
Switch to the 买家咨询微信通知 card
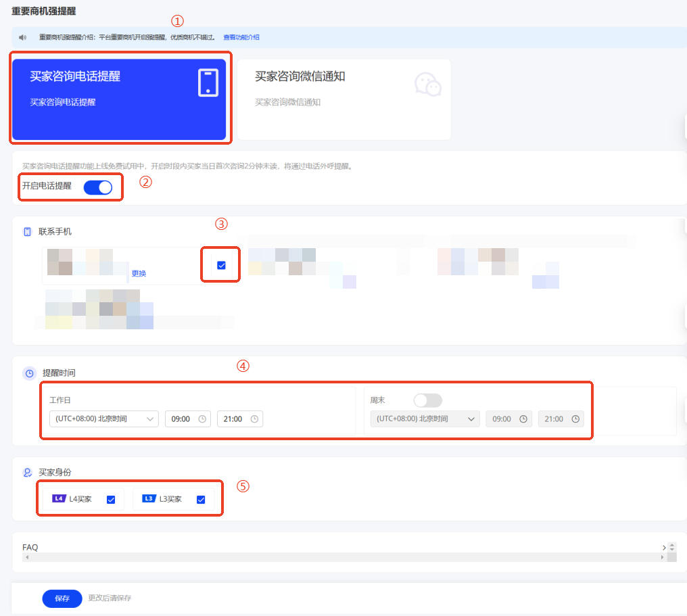[x=343, y=99]
